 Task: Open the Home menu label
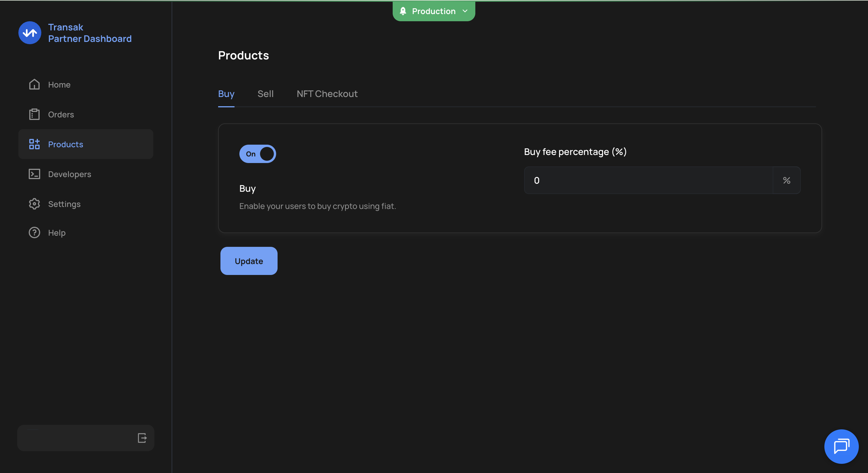click(x=59, y=85)
